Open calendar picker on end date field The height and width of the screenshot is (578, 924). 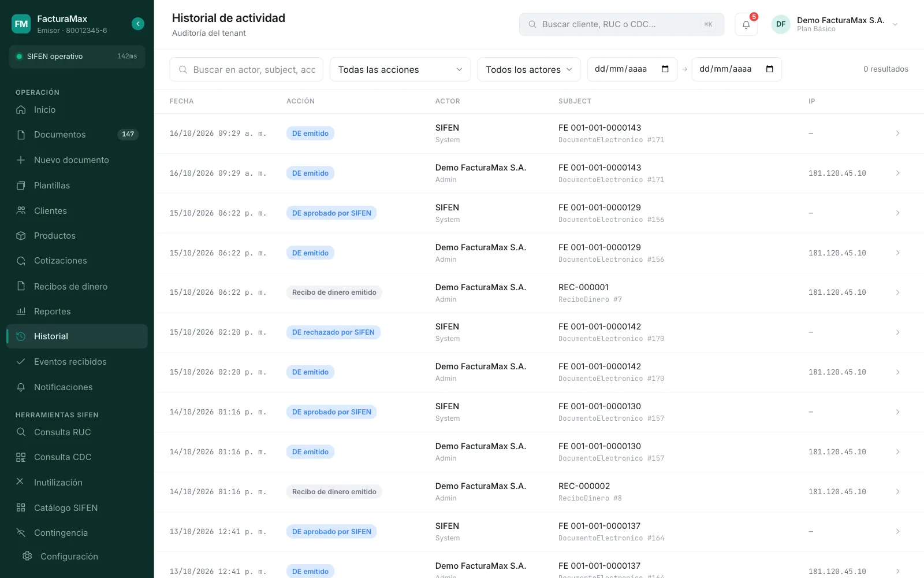(770, 69)
